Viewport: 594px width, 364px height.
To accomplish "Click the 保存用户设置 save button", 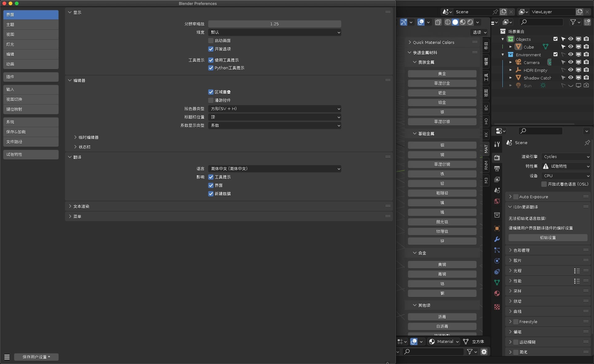I will pyautogui.click(x=36, y=357).
